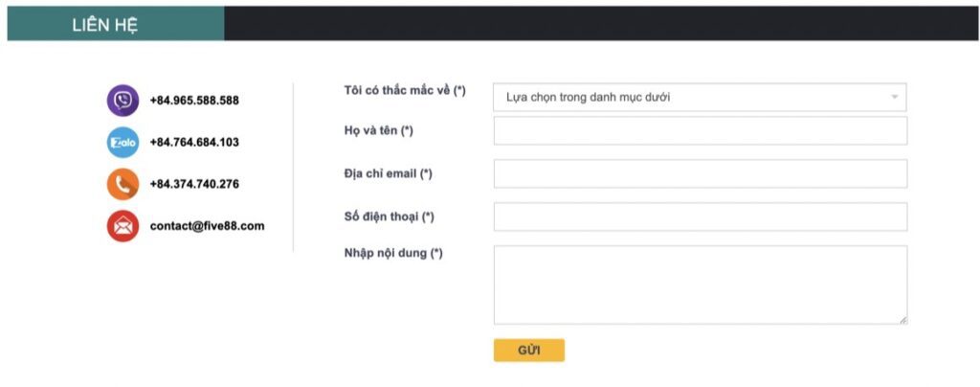
Task: Focus the 'Số điện thoại' input box
Action: 700,216
